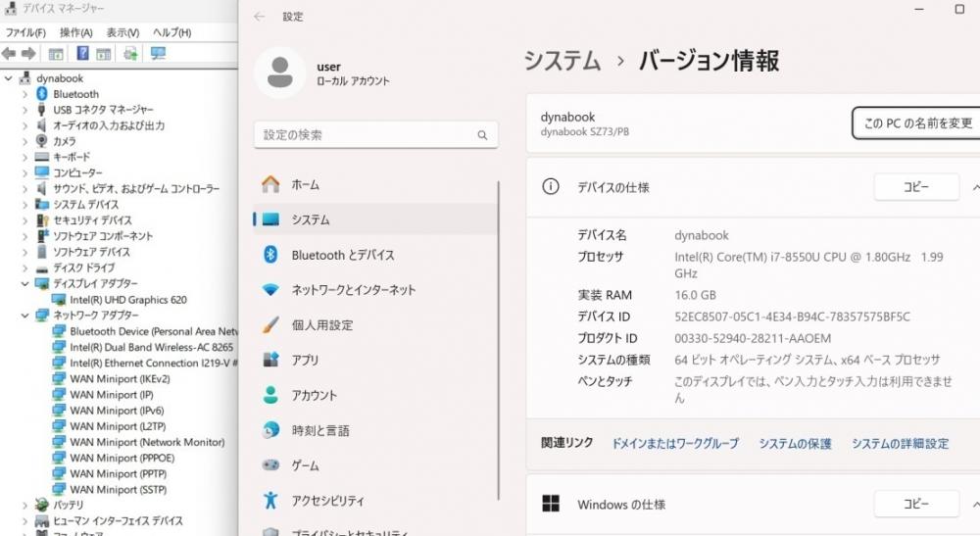The width and height of the screenshot is (980, 536).
Task: Click the Forward arrow in Device Manager toolbar
Action: [x=28, y=54]
